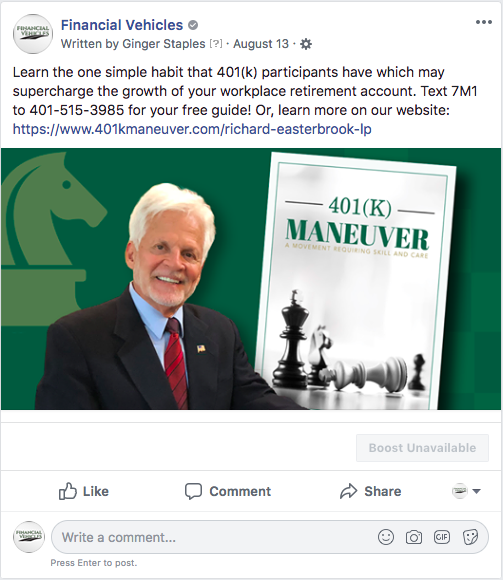503x580 pixels.
Task: Open the Financial Vehicles page profile picture
Action: point(33,34)
